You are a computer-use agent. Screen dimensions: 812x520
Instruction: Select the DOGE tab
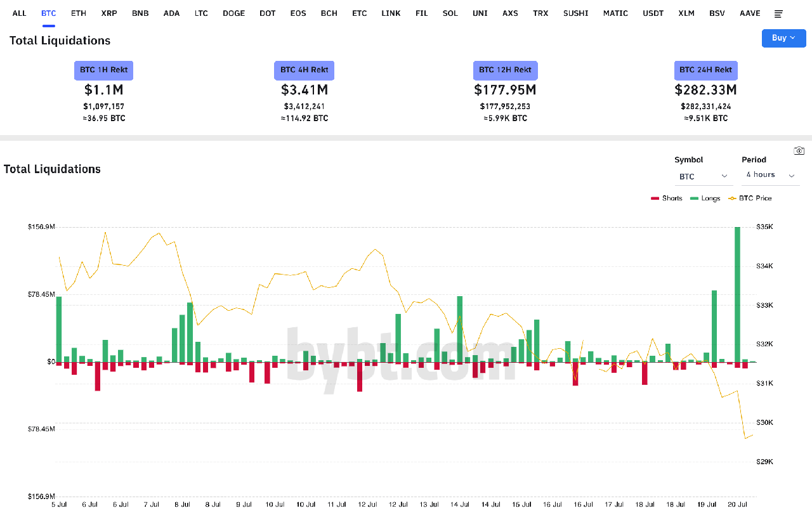[234, 13]
